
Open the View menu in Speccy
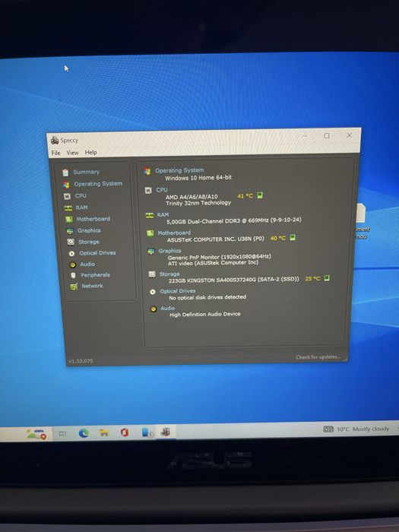[x=72, y=153]
